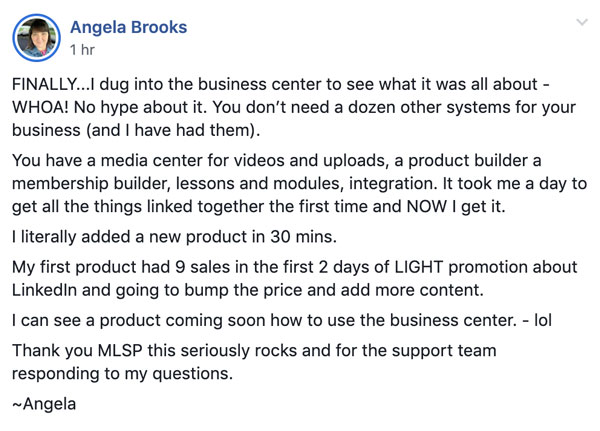This screenshot has width=600, height=431.
Task: Click the line about a product coming soon
Action: point(282,320)
